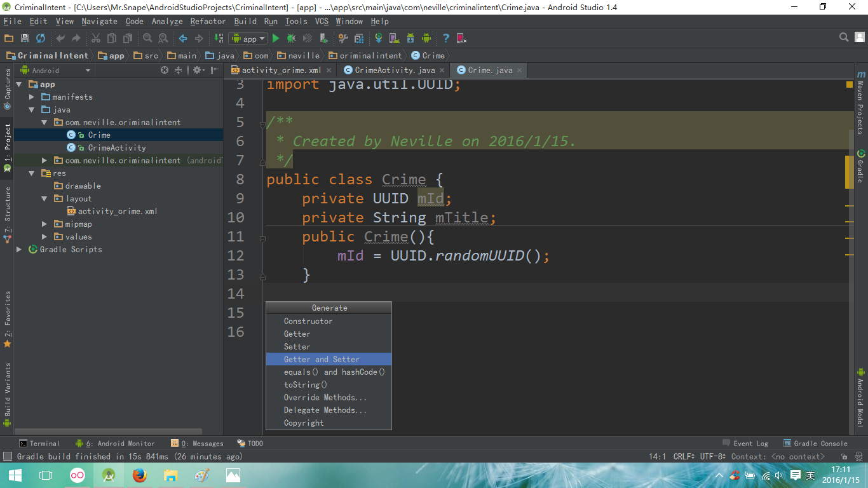Select CrimeActivity in project tree
The height and width of the screenshot is (488, 868).
tap(116, 147)
